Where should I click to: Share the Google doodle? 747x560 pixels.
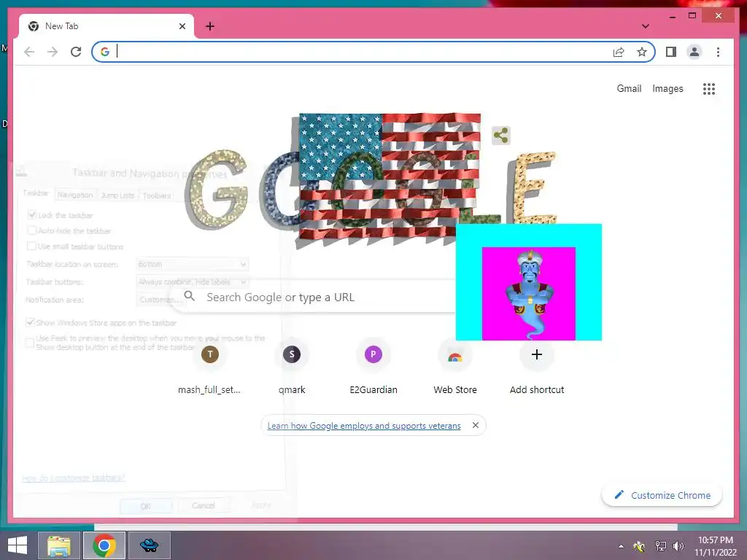pyautogui.click(x=500, y=135)
